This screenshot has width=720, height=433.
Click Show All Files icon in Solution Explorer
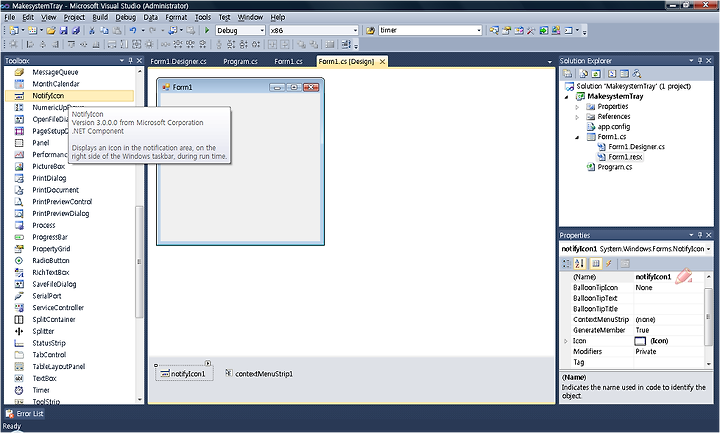tap(584, 73)
